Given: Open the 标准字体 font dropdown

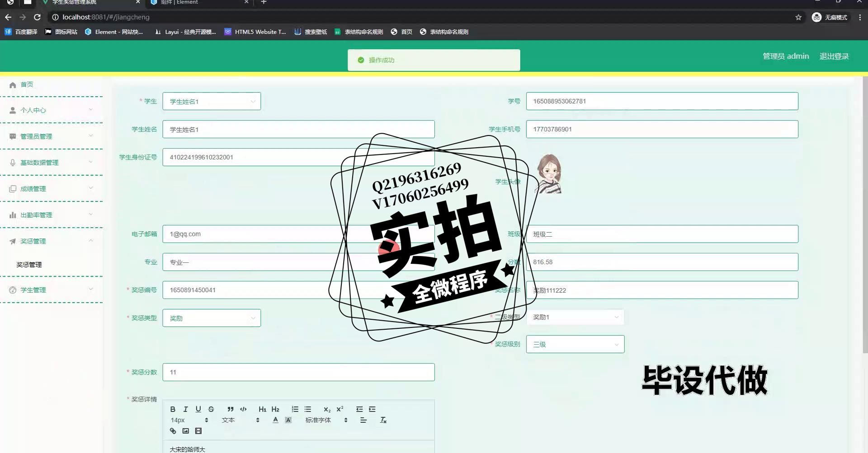Looking at the screenshot, I should point(326,420).
